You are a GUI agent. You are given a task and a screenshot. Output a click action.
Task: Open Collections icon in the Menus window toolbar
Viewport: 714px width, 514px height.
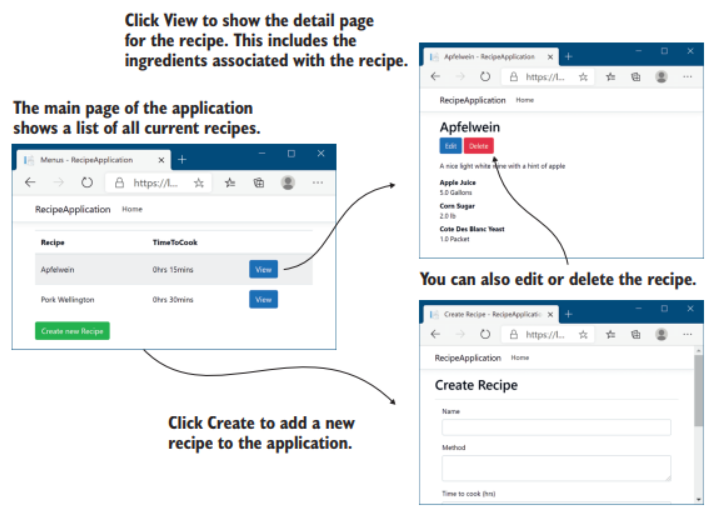coord(258,183)
